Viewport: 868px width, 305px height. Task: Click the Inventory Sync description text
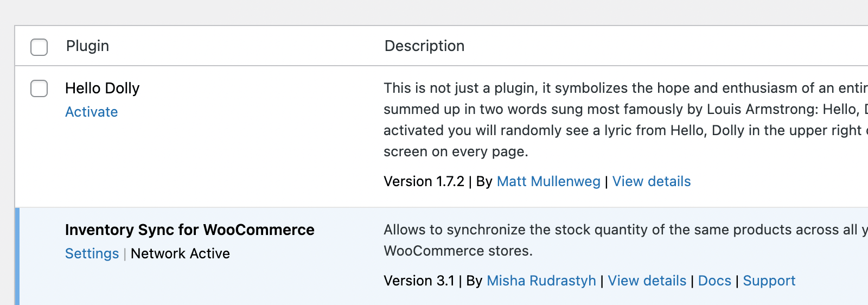tap(626, 240)
